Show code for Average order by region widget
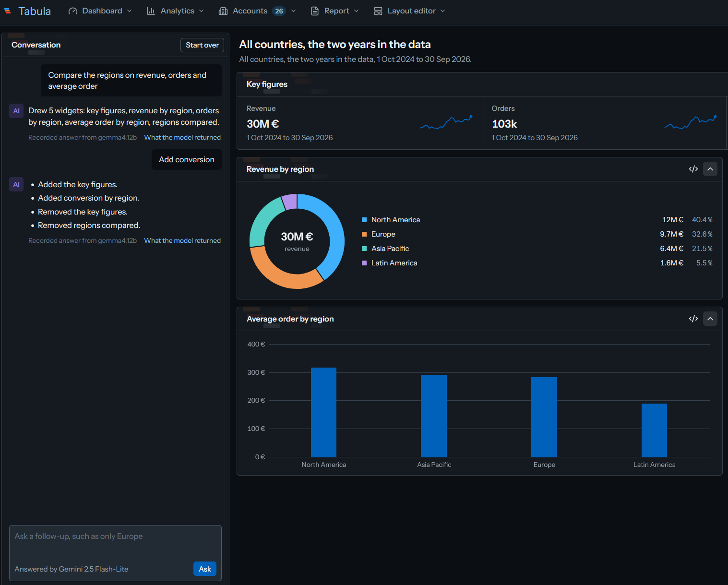Screen dimensions: 728x585 [x=693, y=319]
